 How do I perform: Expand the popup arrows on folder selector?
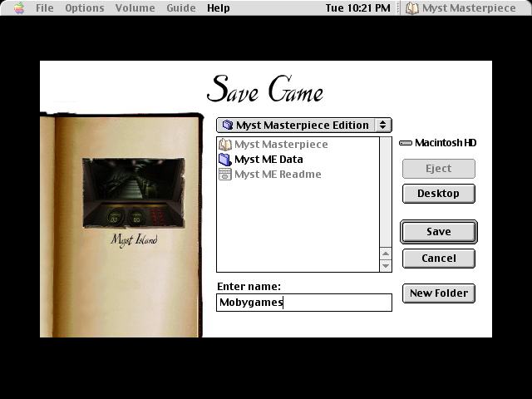tap(382, 126)
